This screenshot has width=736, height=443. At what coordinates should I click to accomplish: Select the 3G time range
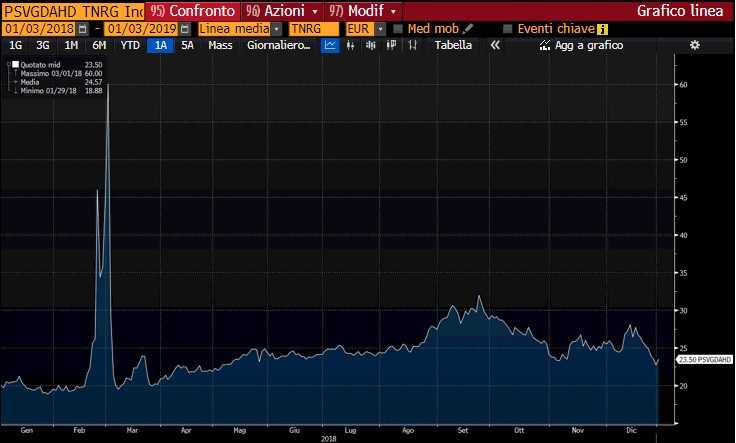click(x=43, y=45)
